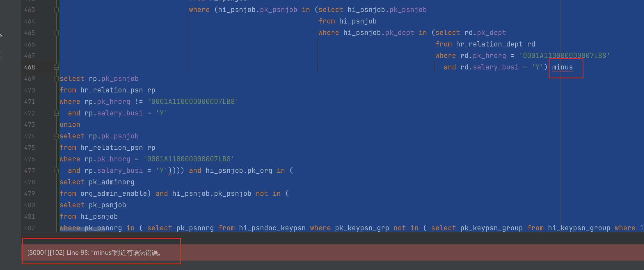Click line number 478 in the gutter

(29, 182)
